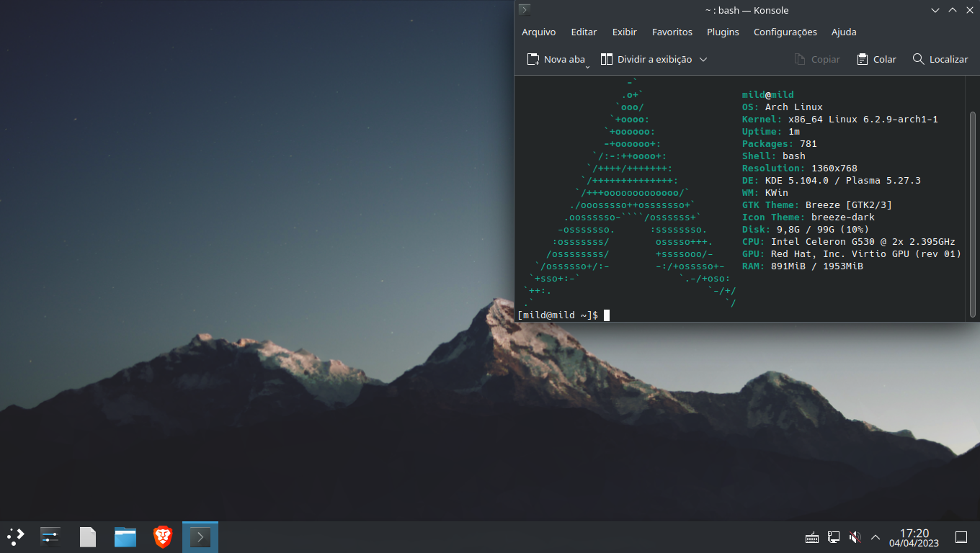980x553 pixels.
Task: Click the text "Arch Linux" in terminal
Action: click(x=794, y=107)
